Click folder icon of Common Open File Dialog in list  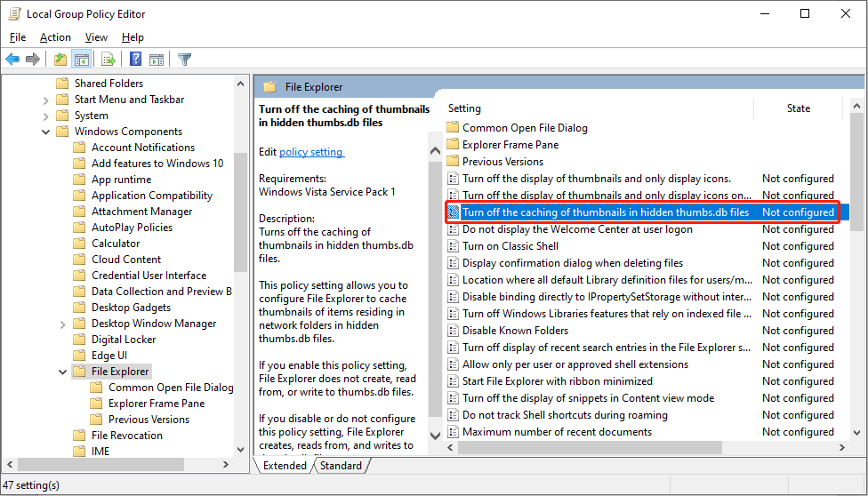pyautogui.click(x=453, y=128)
